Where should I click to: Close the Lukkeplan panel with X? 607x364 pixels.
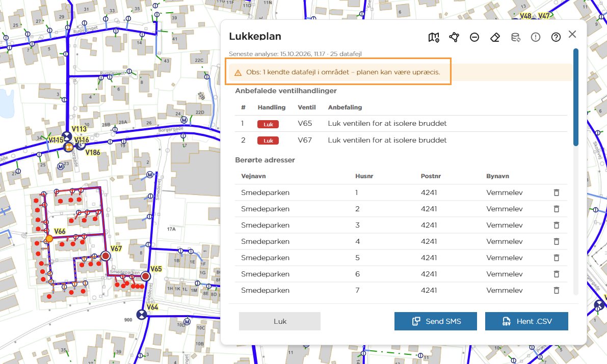(572, 34)
